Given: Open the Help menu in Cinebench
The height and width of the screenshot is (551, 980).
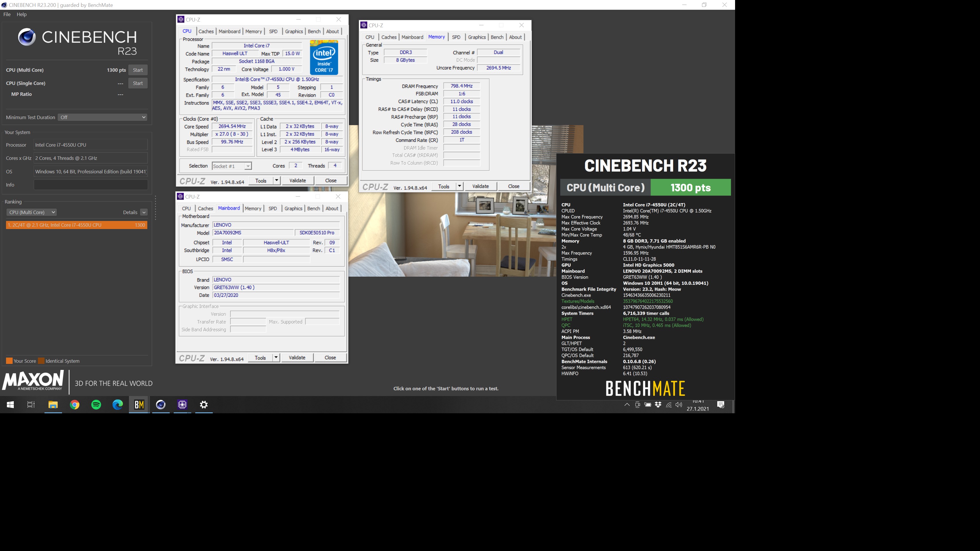Looking at the screenshot, I should coord(22,14).
